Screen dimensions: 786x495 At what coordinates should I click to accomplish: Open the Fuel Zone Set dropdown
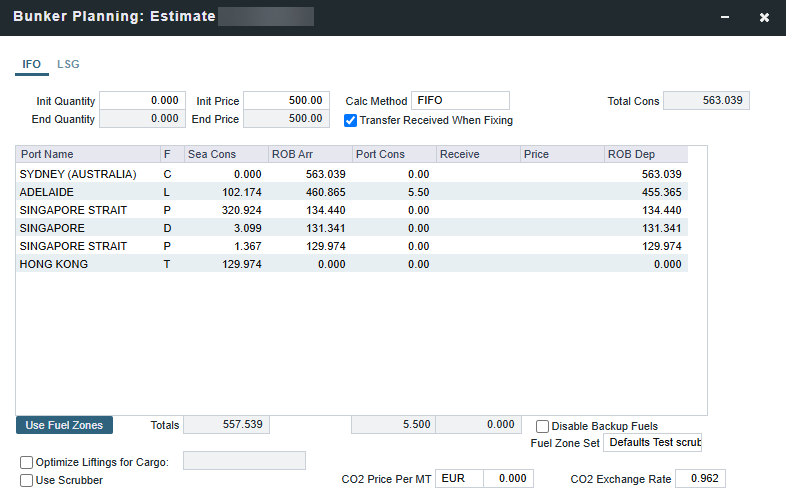pyautogui.click(x=652, y=442)
